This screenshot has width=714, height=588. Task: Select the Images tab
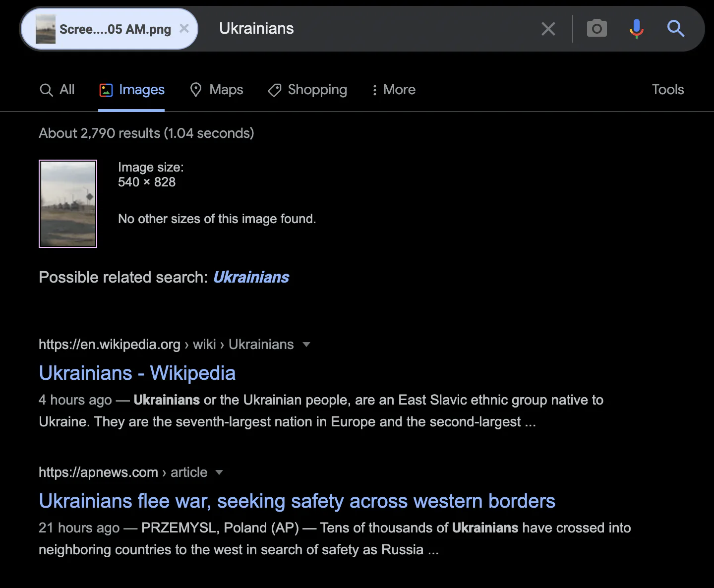tap(131, 90)
